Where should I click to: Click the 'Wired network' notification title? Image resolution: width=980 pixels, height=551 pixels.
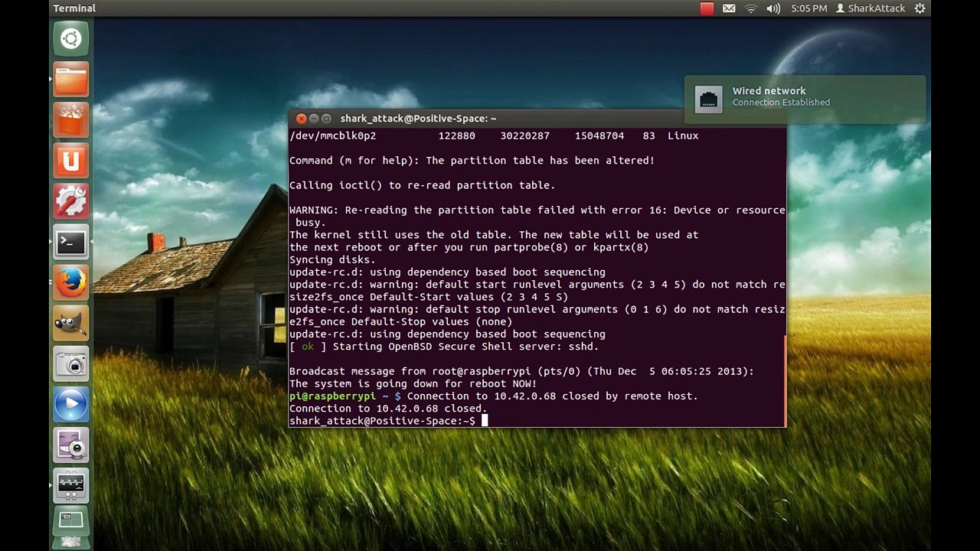[769, 90]
